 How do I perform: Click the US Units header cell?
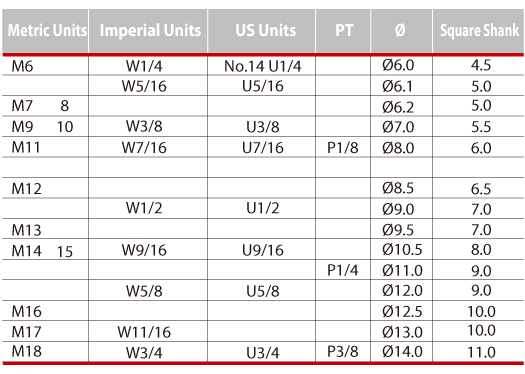[266, 30]
